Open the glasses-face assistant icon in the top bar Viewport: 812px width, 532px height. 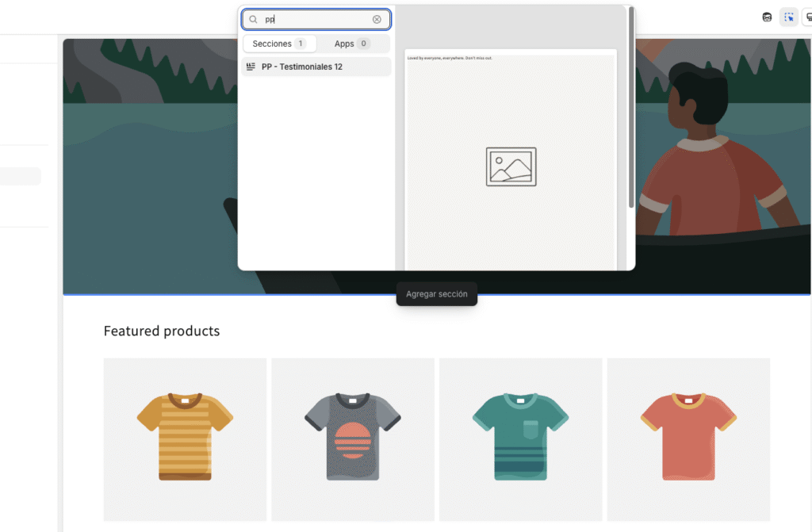(x=767, y=17)
